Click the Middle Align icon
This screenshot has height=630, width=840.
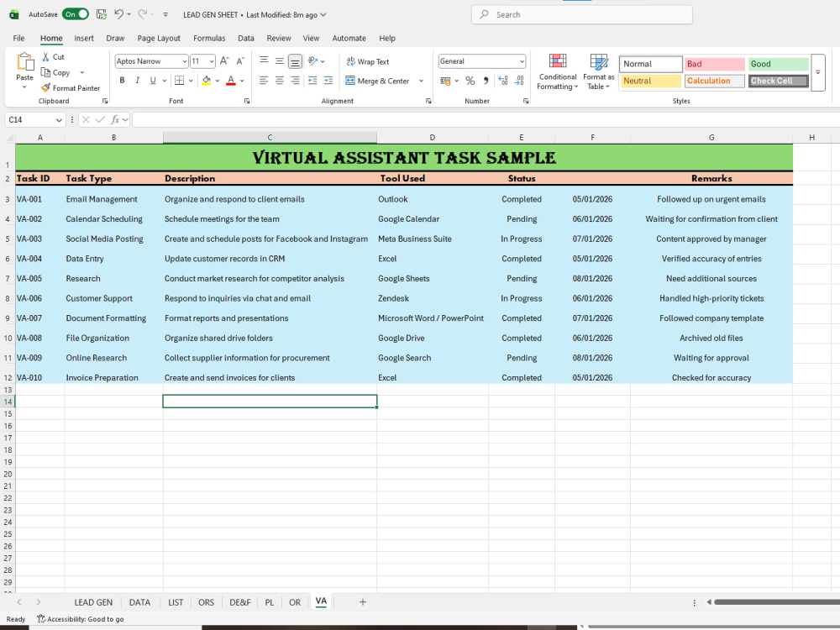tap(280, 61)
